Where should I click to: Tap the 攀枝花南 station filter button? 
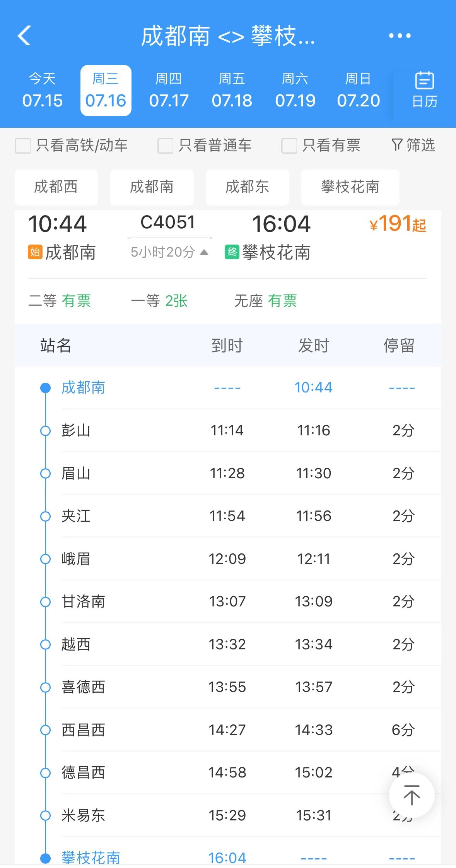coord(350,187)
